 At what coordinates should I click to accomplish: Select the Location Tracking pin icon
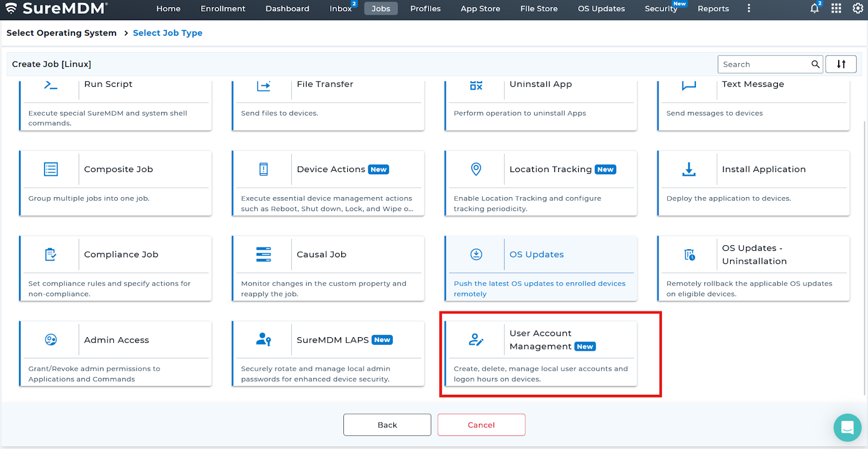click(476, 169)
